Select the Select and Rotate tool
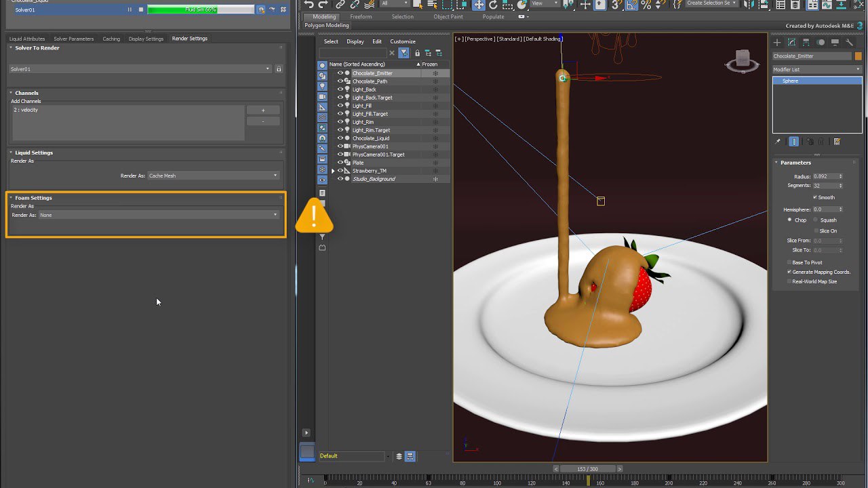 click(x=494, y=4)
